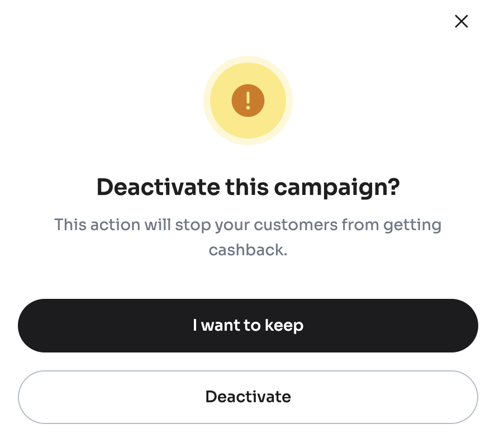The image size is (495, 448).
Task: Choose "I want to keep" to cancel deactivation
Action: pos(247,326)
